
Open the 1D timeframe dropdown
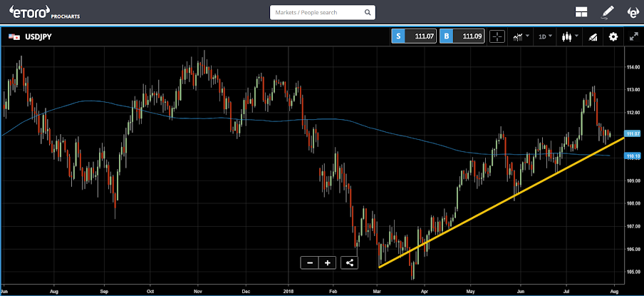pos(546,36)
